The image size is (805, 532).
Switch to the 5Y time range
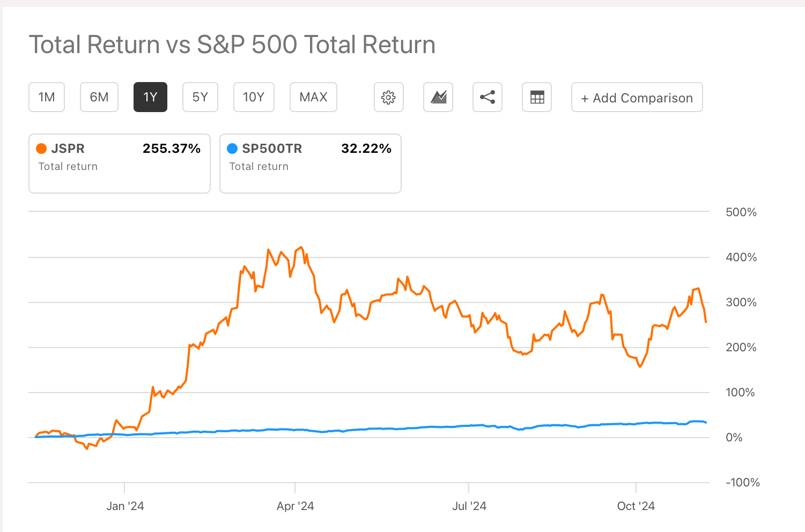coord(200,97)
